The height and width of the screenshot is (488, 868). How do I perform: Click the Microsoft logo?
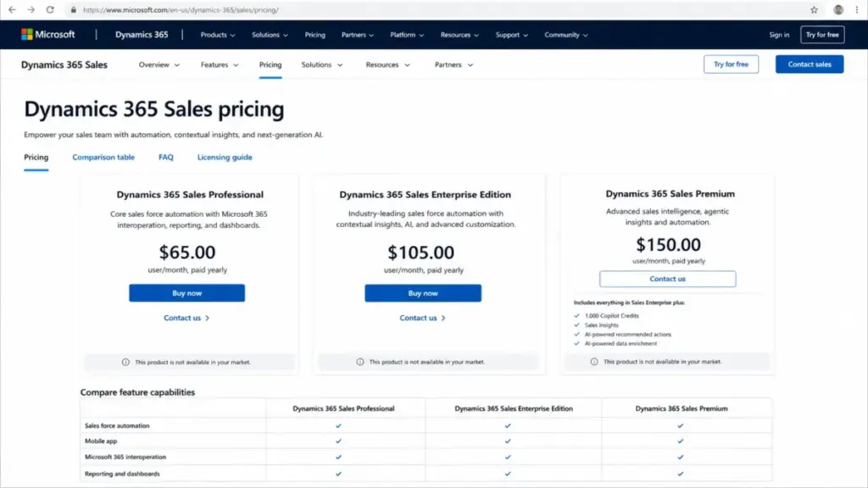pyautogui.click(x=48, y=34)
